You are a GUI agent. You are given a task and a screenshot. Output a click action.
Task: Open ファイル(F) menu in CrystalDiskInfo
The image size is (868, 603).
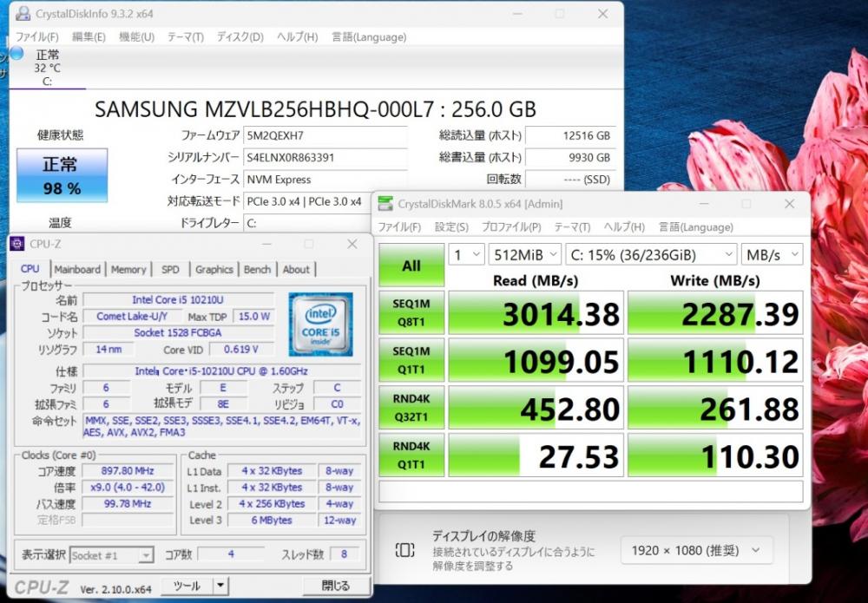(36, 37)
